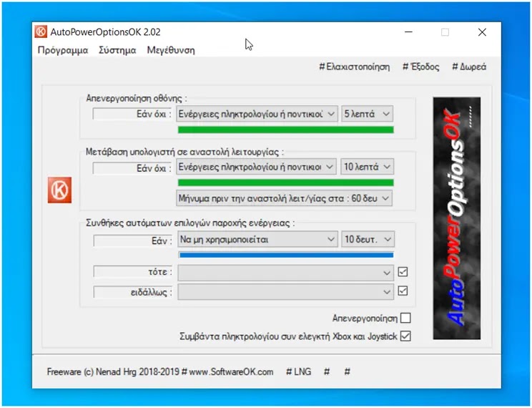Image resolution: width=532 pixels, height=408 pixels.
Task: Open the Πρόγραμμα menu
Action: click(x=63, y=50)
